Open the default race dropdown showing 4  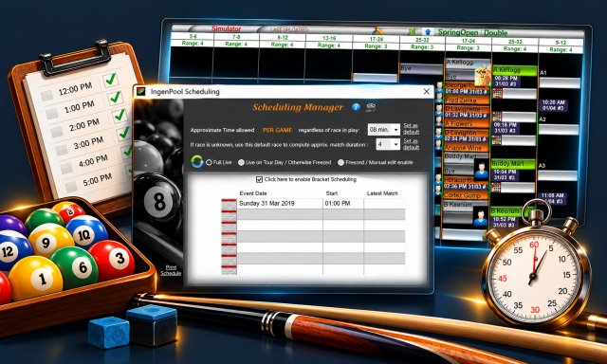[388, 144]
